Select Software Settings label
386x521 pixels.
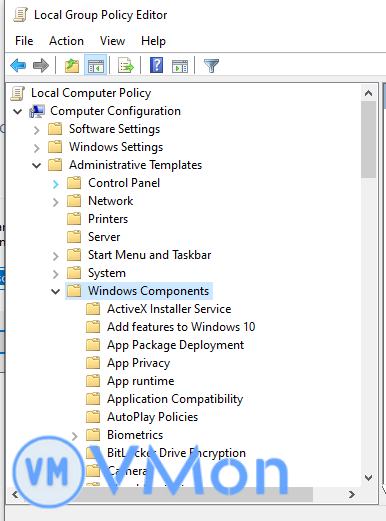(x=114, y=129)
